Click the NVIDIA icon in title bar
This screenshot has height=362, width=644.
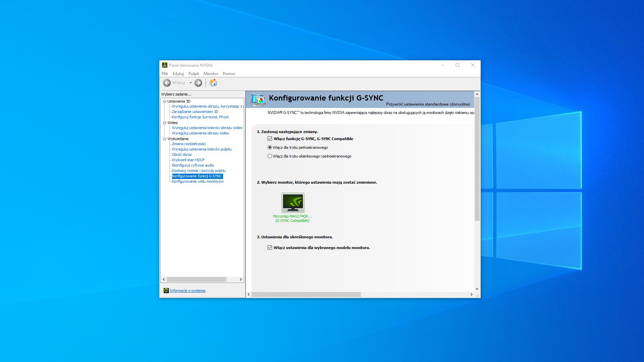pos(164,65)
